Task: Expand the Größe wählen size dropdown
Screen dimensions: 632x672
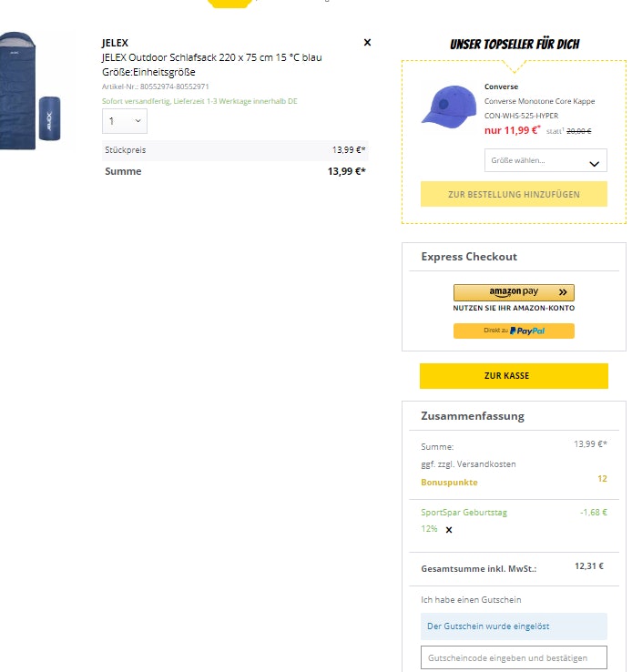Action: point(545,161)
